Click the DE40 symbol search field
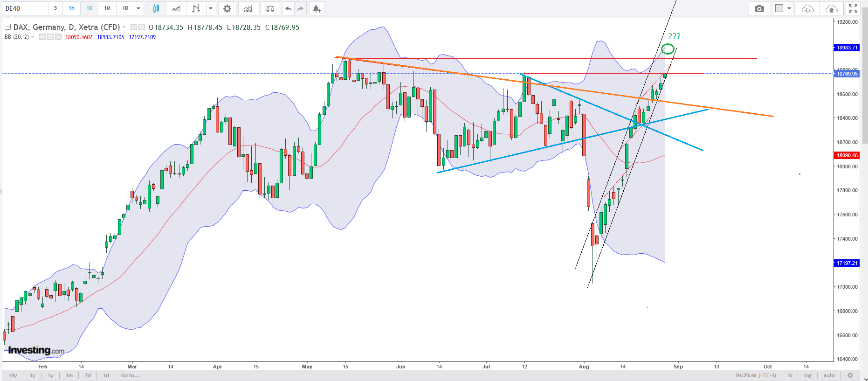Screen dimensions: 868x381 25,8
